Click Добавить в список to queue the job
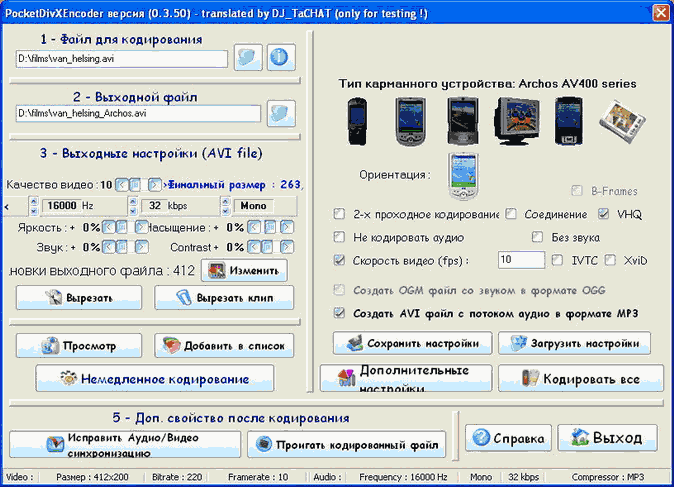The width and height of the screenshot is (674, 487). [x=224, y=346]
